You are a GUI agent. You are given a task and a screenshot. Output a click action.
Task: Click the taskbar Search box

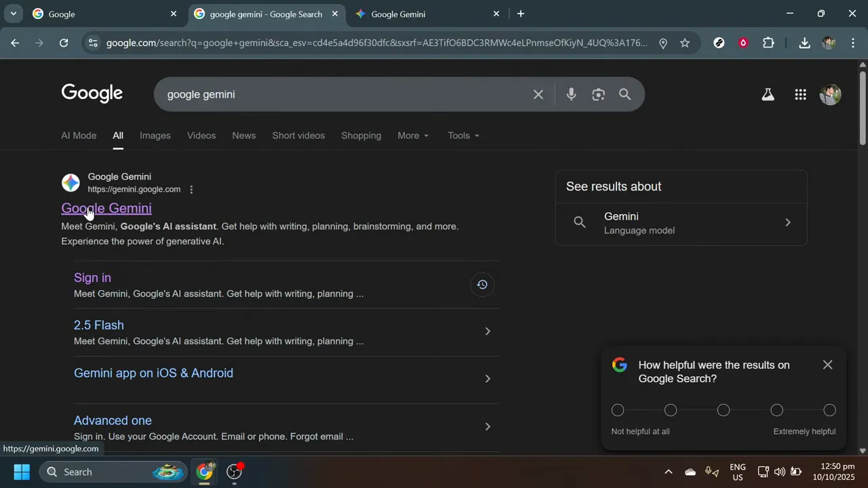113,472
